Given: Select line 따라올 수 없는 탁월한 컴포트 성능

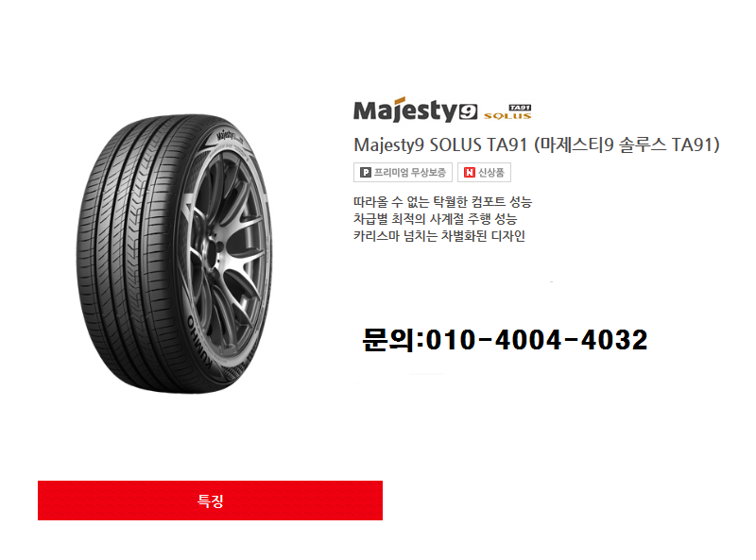Looking at the screenshot, I should pos(442,202).
